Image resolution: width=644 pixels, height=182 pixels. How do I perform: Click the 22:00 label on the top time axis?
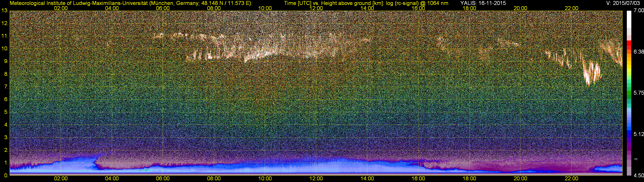click(x=571, y=8)
